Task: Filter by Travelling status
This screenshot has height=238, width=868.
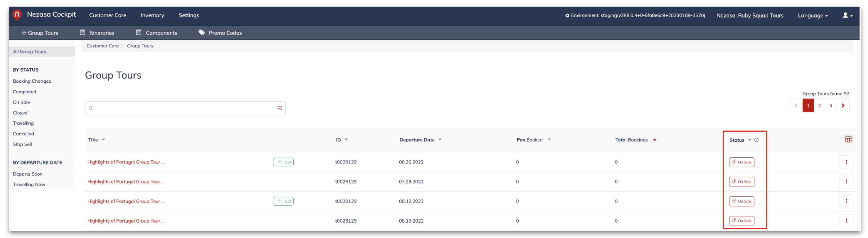Action: tap(23, 123)
